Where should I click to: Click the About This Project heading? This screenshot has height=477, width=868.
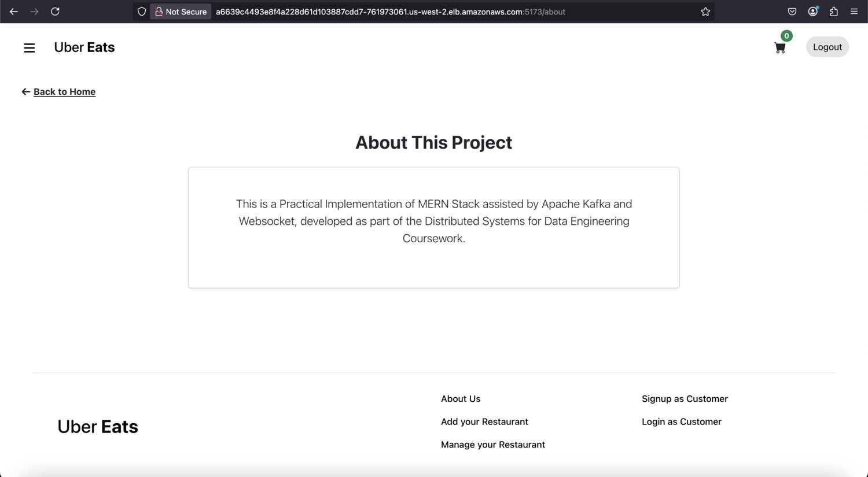[434, 143]
